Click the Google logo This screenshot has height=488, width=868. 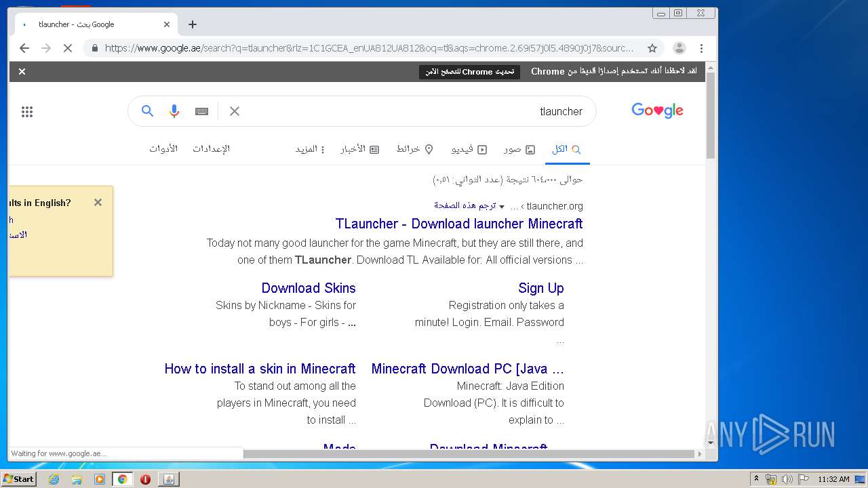pos(657,111)
